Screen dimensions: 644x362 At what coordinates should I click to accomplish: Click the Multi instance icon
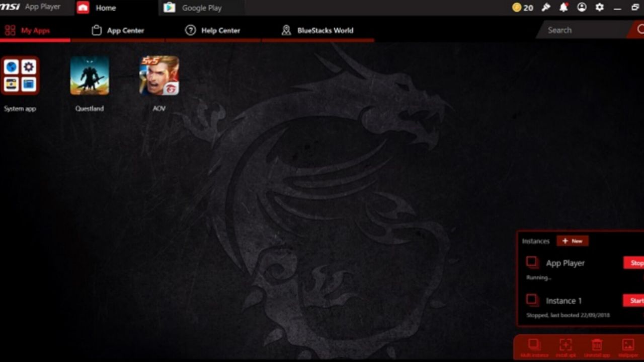(x=534, y=345)
